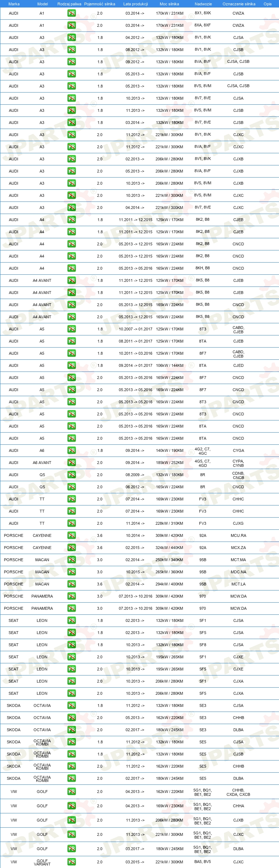This screenshot has width=279, height=868.
Task: Click fuel icon in SEAT LEON 5F8 row
Action: pos(71,645)
